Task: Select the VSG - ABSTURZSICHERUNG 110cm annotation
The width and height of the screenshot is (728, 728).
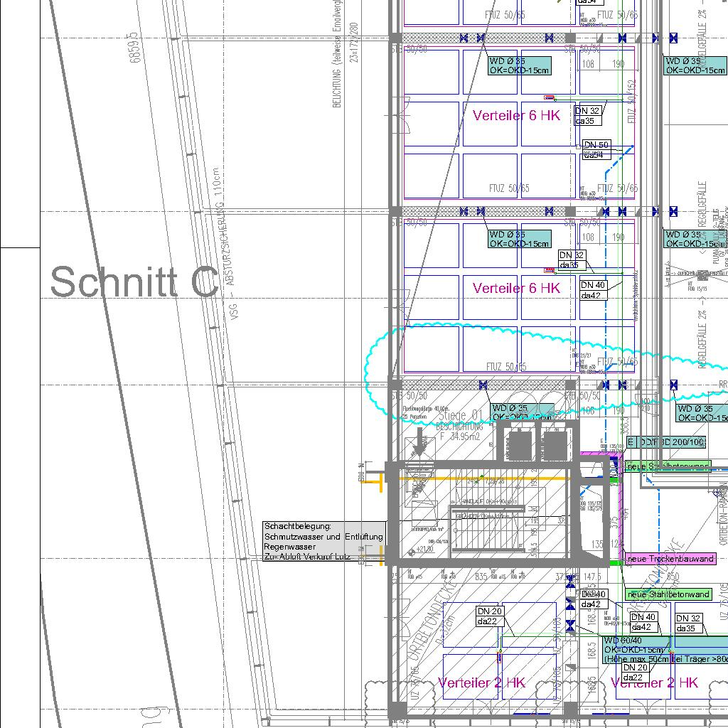Action: (x=224, y=244)
